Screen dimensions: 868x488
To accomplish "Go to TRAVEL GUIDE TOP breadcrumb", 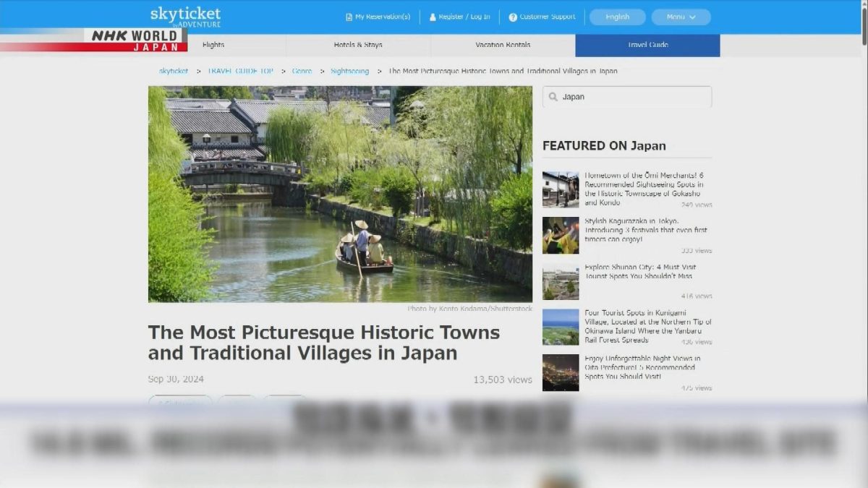I will tap(240, 71).
